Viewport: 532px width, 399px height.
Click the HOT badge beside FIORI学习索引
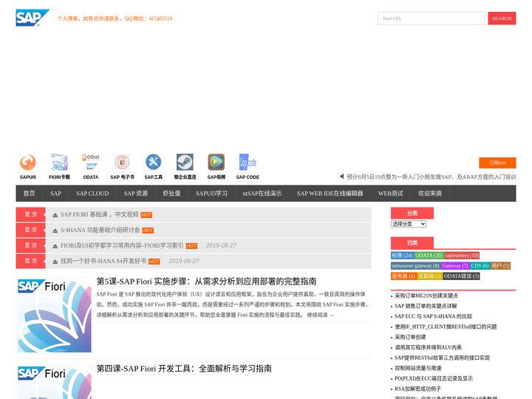coord(191,246)
